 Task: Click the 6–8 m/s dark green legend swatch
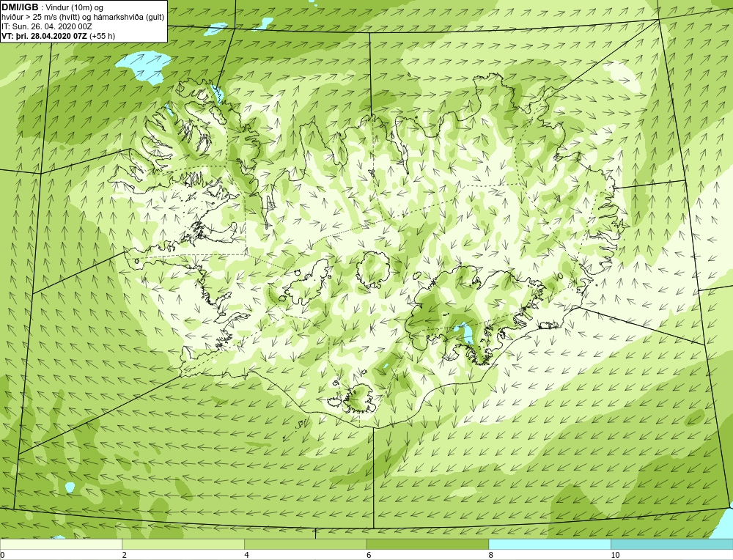pyautogui.click(x=427, y=544)
